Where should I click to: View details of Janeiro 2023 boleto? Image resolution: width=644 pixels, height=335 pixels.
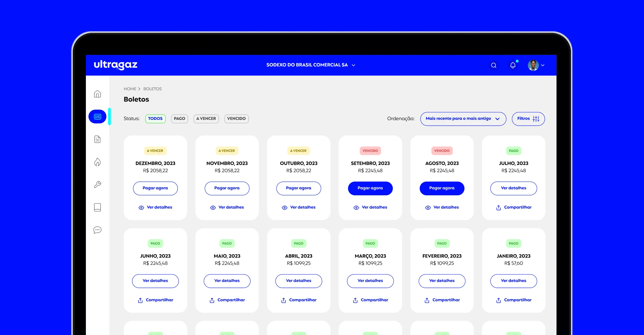click(x=514, y=281)
